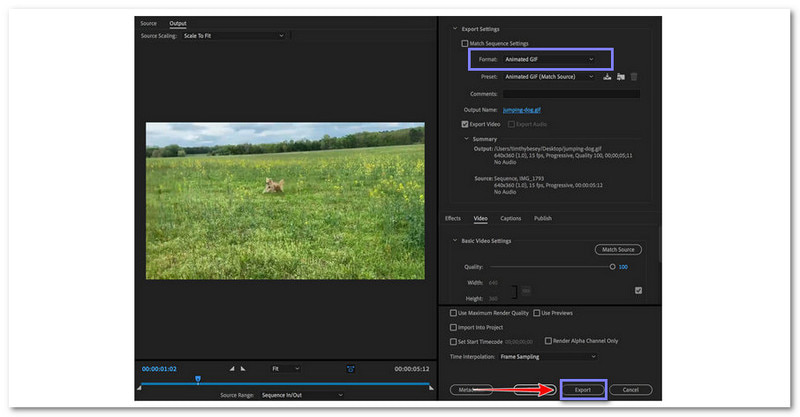Open the Format dropdown showing Animated GIF
Screen dimensions: 800x417
(549, 59)
